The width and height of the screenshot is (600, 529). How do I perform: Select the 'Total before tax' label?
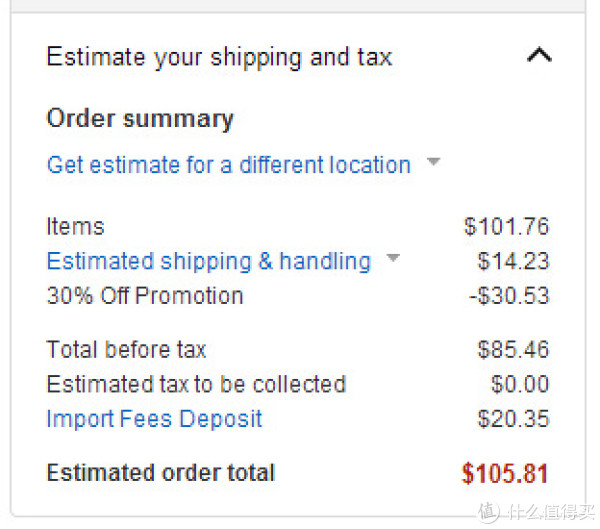(x=126, y=349)
